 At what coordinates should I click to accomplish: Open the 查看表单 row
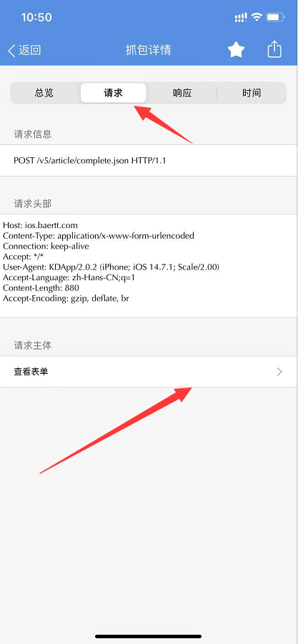click(x=149, y=372)
